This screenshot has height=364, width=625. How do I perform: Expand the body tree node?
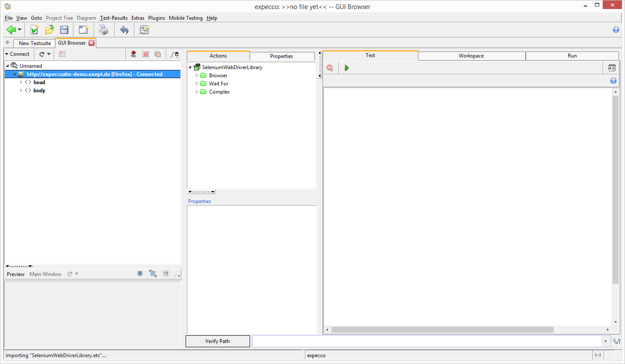[21, 91]
